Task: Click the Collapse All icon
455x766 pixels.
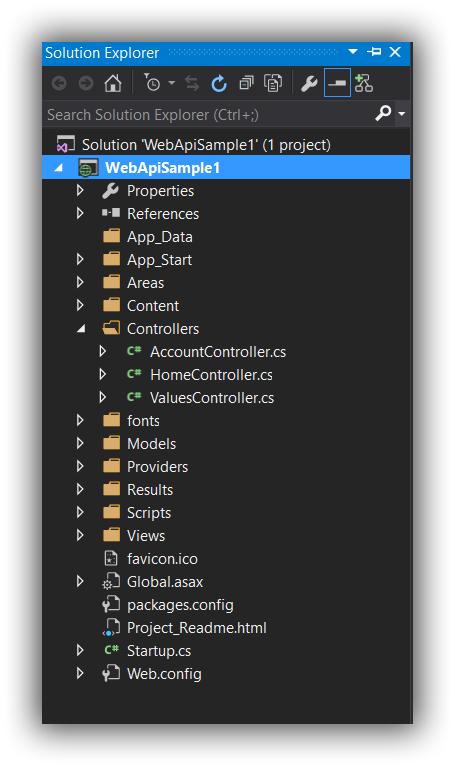Action: click(x=246, y=84)
